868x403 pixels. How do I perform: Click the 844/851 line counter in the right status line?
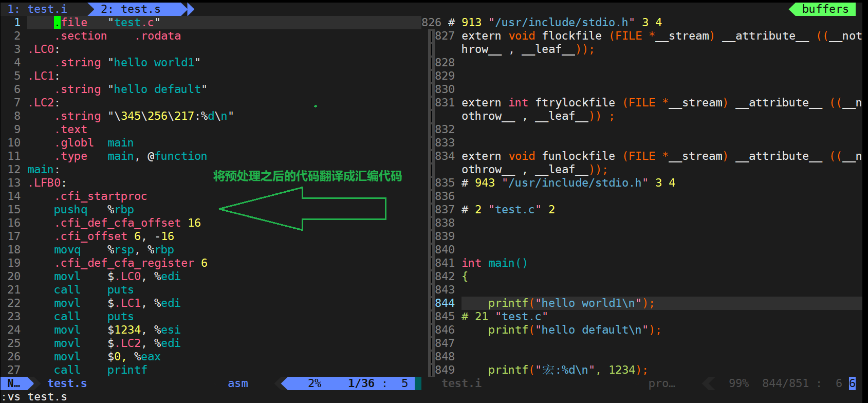click(x=785, y=383)
